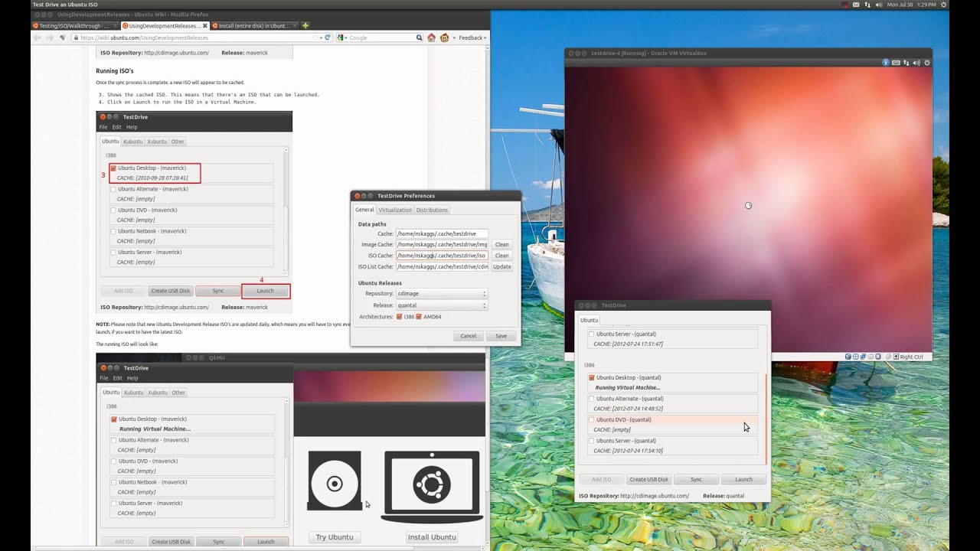Click the guest keyboard indicator in VirtualBox
This screenshot has width=980, height=551.
click(x=896, y=63)
